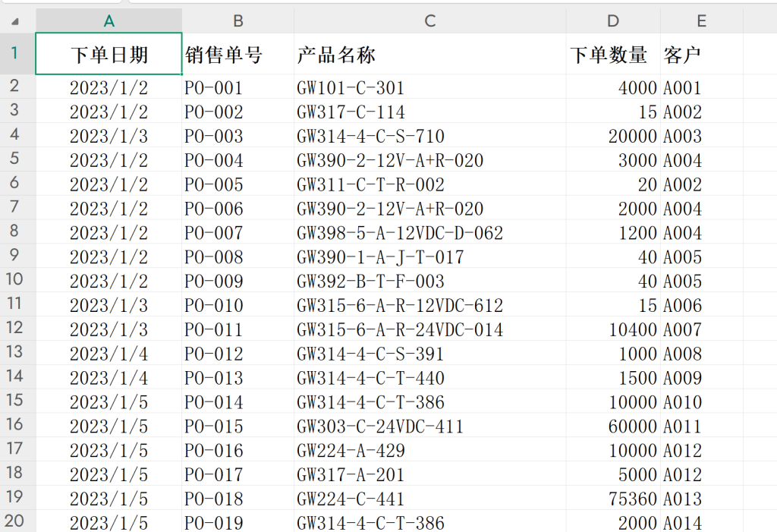
Task: Select column B header
Action: pyautogui.click(x=238, y=20)
